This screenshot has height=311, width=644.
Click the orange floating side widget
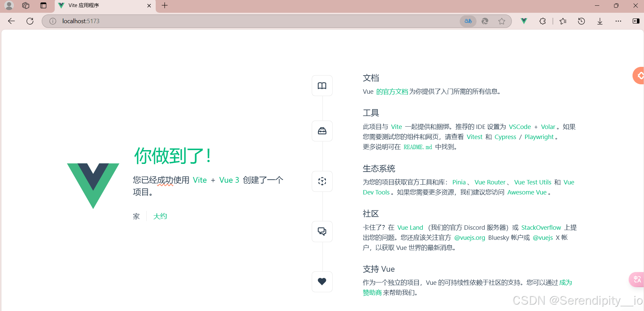pos(639,76)
